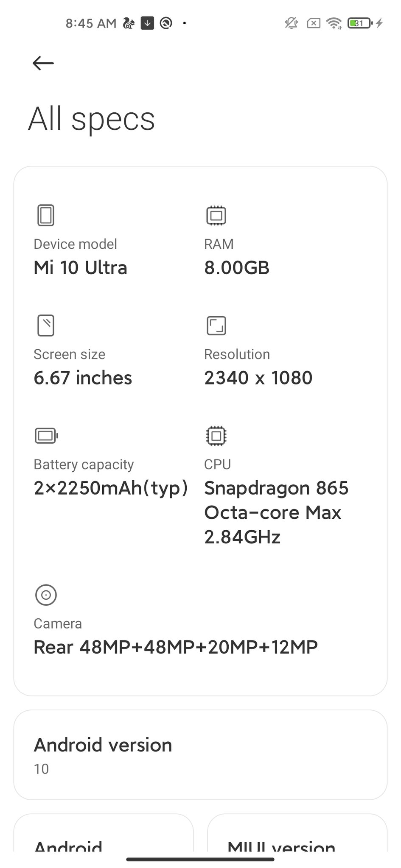Tap the Wi-Fi status bar icon
Image resolution: width=401 pixels, height=868 pixels.
point(334,23)
